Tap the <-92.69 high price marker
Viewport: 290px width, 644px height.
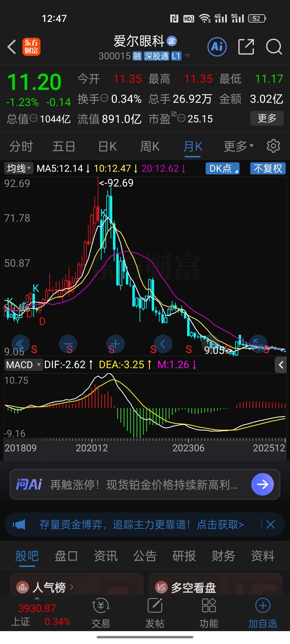click(x=116, y=183)
